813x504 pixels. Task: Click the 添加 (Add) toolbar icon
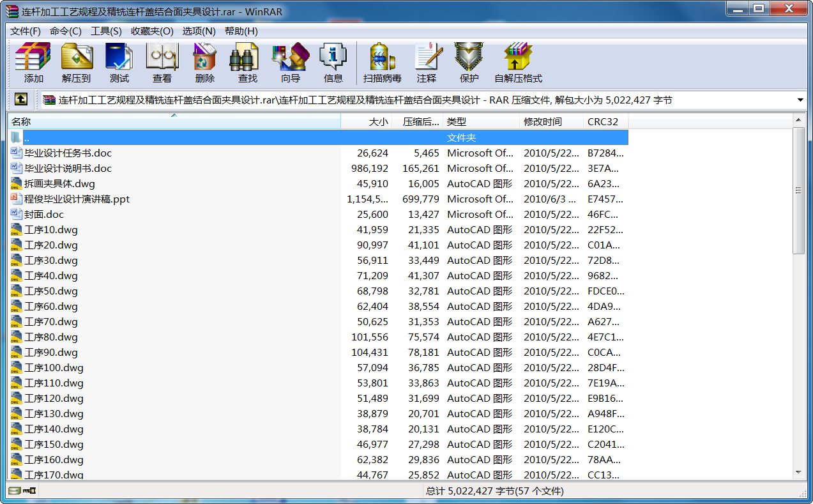(x=32, y=62)
